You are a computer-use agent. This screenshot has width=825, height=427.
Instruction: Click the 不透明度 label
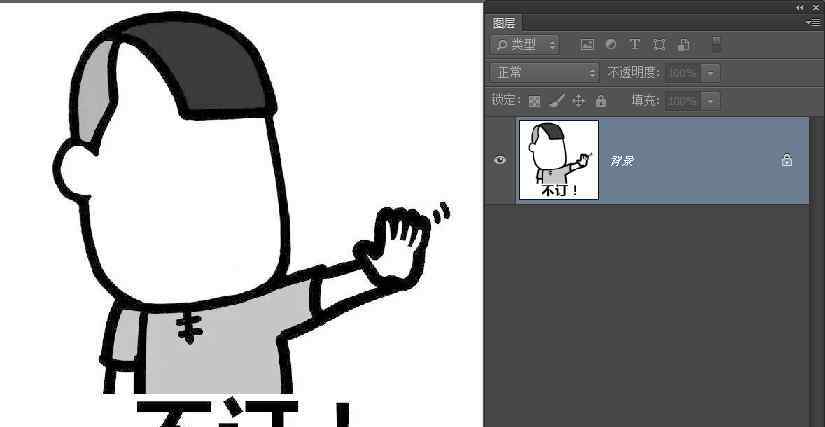coord(634,73)
